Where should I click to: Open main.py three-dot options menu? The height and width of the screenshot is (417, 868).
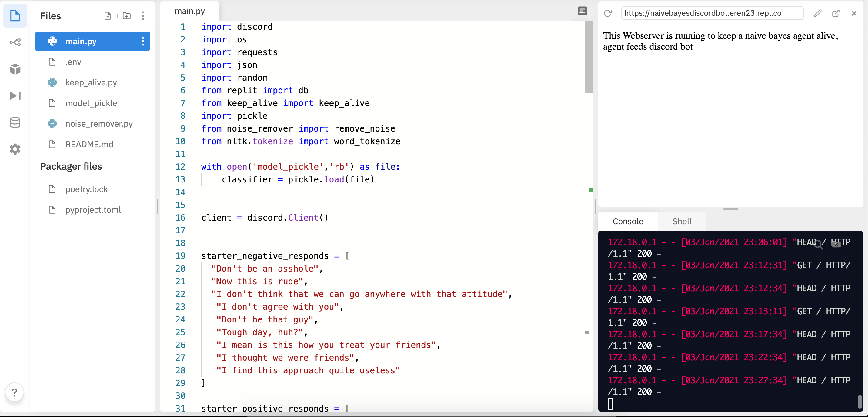click(143, 42)
